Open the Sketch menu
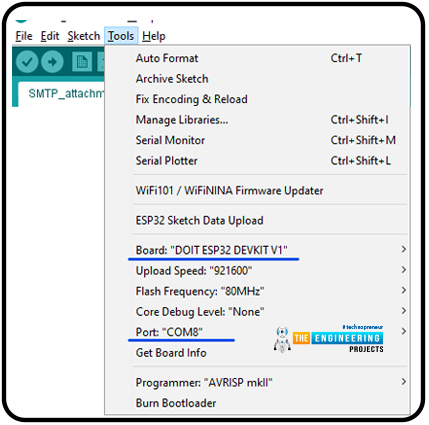Viewport: 429px width, 425px height. 84,36
